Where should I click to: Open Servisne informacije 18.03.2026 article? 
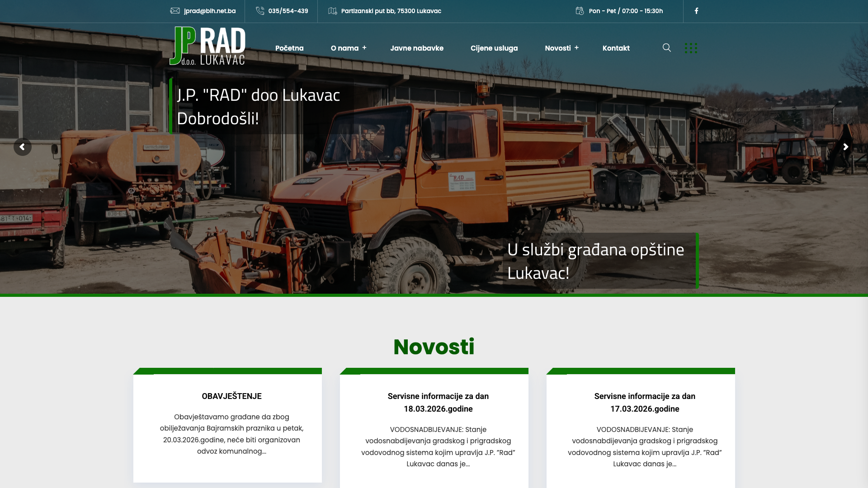(438, 403)
